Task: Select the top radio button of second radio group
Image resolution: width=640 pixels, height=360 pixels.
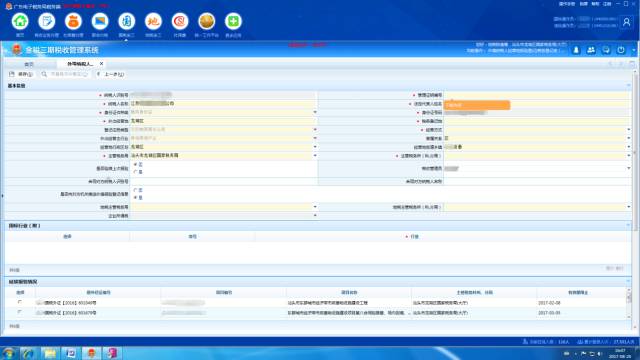Action: (136, 190)
